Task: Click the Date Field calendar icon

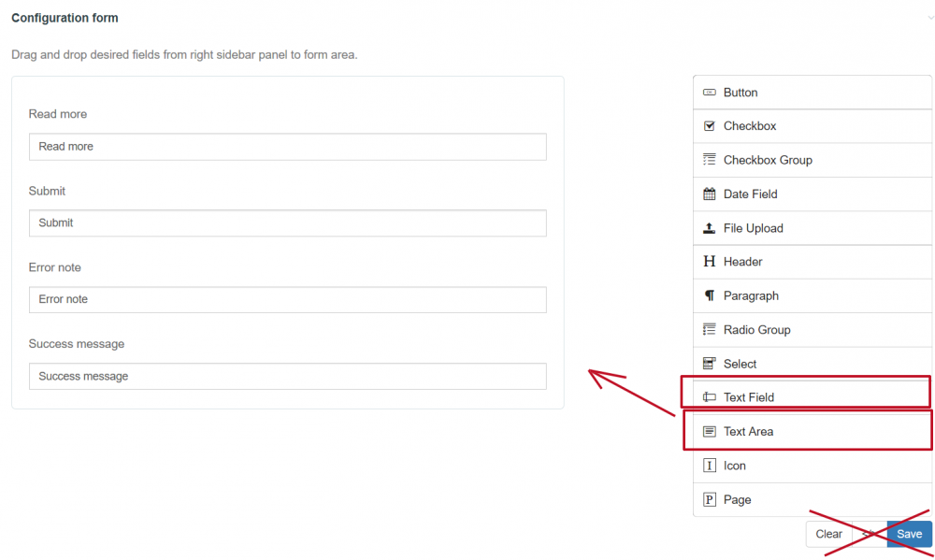Action: tap(709, 194)
